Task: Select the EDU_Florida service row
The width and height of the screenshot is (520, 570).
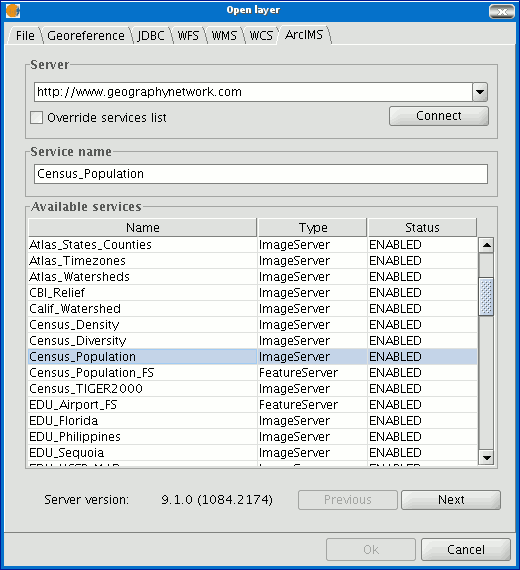Action: click(x=253, y=421)
